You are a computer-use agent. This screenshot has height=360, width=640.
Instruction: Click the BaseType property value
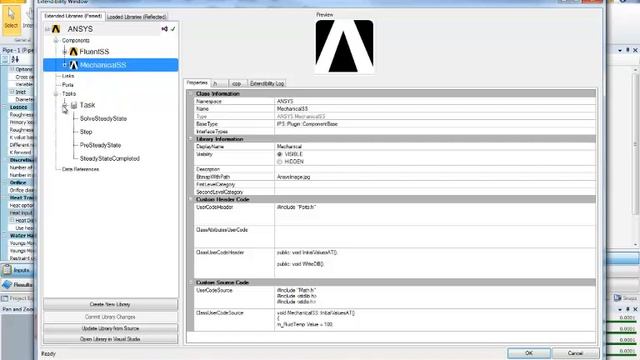pyautogui.click(x=435, y=124)
